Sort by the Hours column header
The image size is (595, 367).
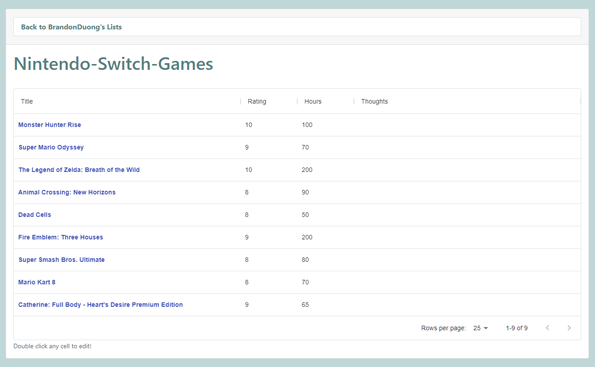click(x=313, y=101)
